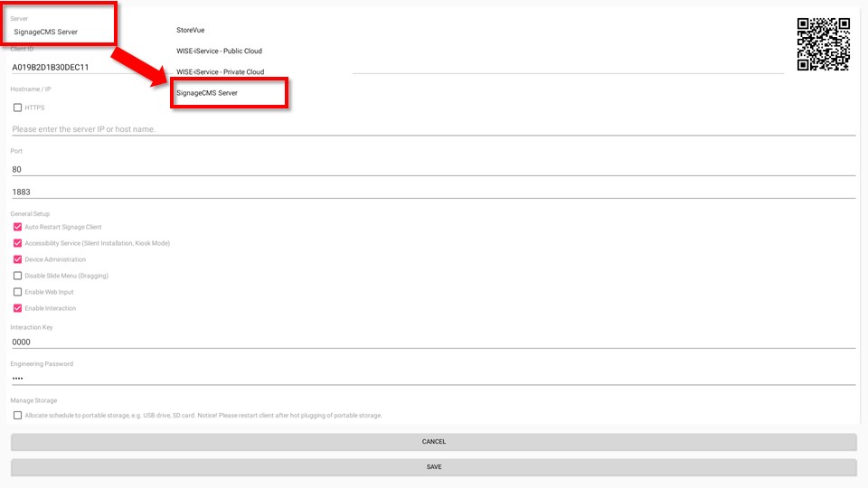This screenshot has width=868, height=488.
Task: Click the server IP or host name field
Action: (x=432, y=129)
